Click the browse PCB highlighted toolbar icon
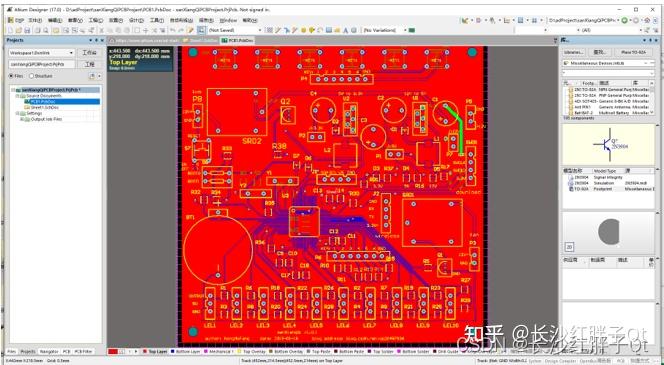The image size is (664, 365). pyautogui.click(x=201, y=30)
